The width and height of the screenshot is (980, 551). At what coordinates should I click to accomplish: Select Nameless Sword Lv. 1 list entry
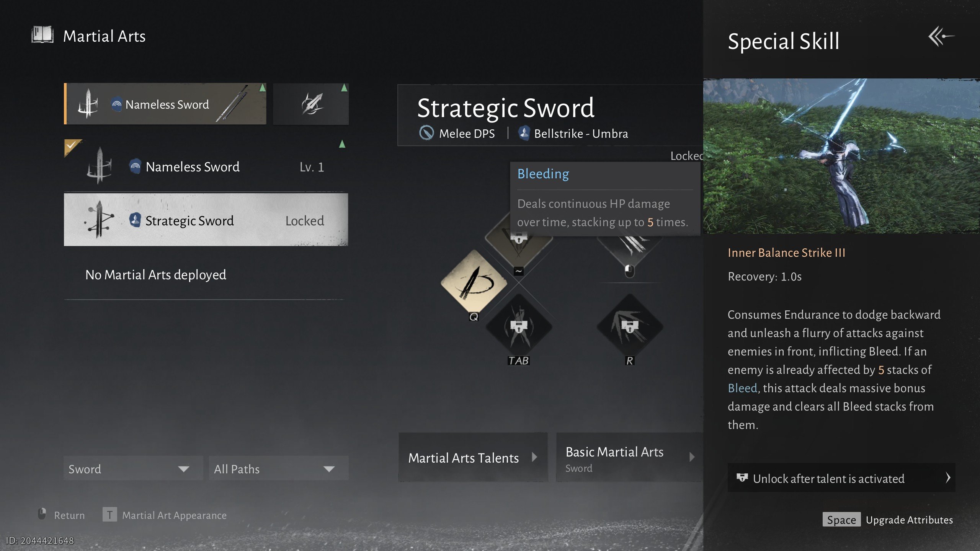point(206,166)
